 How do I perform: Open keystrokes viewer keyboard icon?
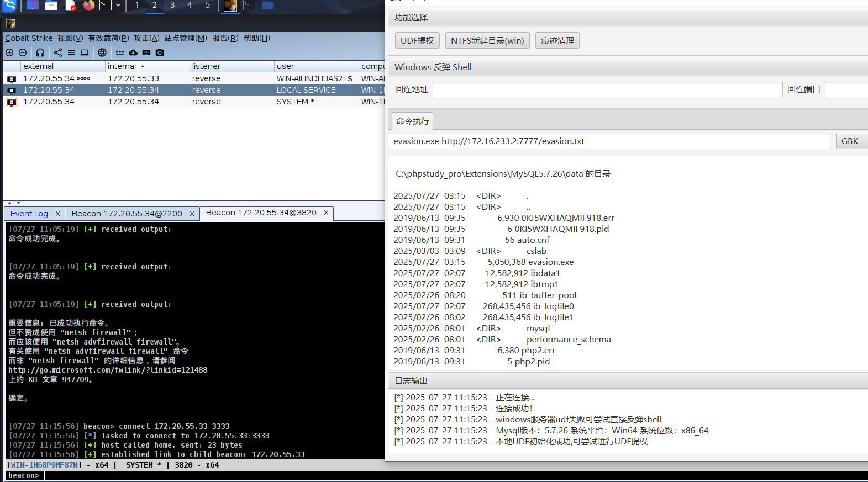coord(146,52)
